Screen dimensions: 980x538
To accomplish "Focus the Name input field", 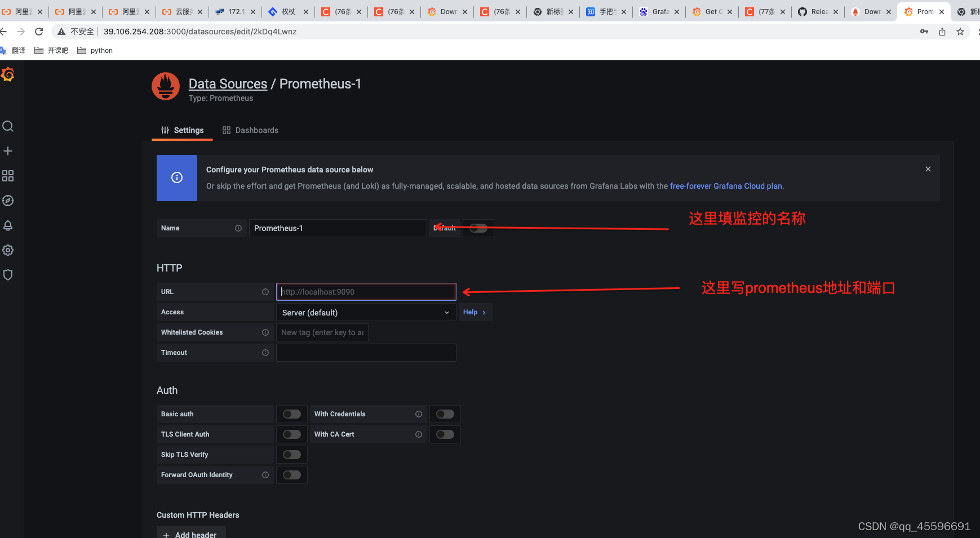I will point(338,228).
